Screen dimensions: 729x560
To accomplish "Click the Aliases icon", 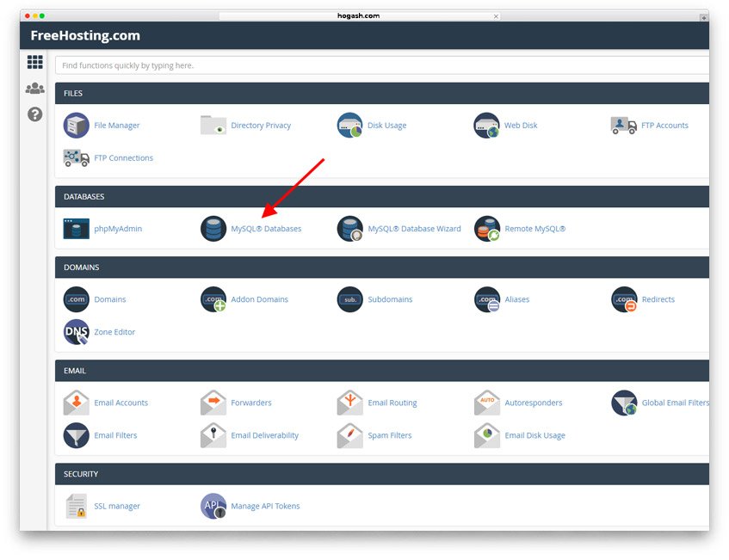I will tap(487, 299).
